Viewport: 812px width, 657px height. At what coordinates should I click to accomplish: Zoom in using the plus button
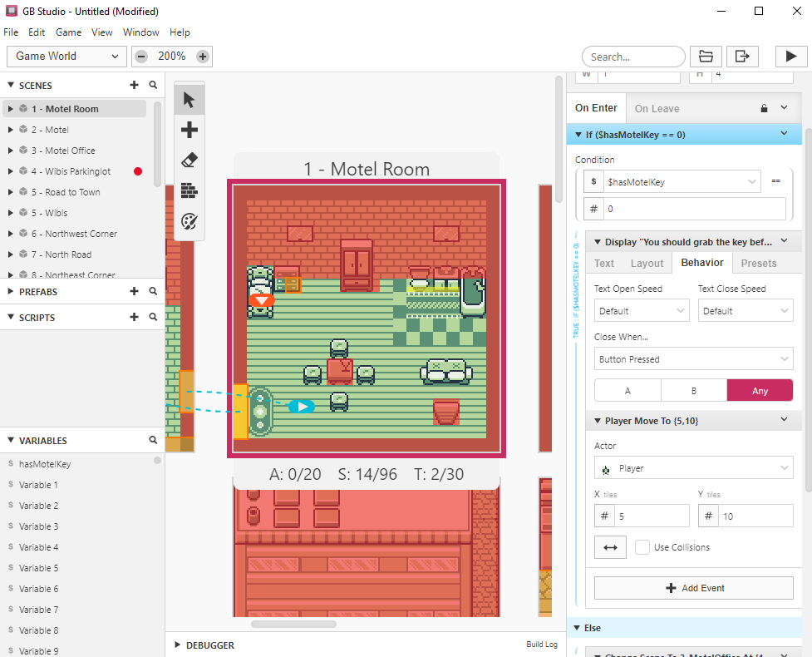coord(203,57)
